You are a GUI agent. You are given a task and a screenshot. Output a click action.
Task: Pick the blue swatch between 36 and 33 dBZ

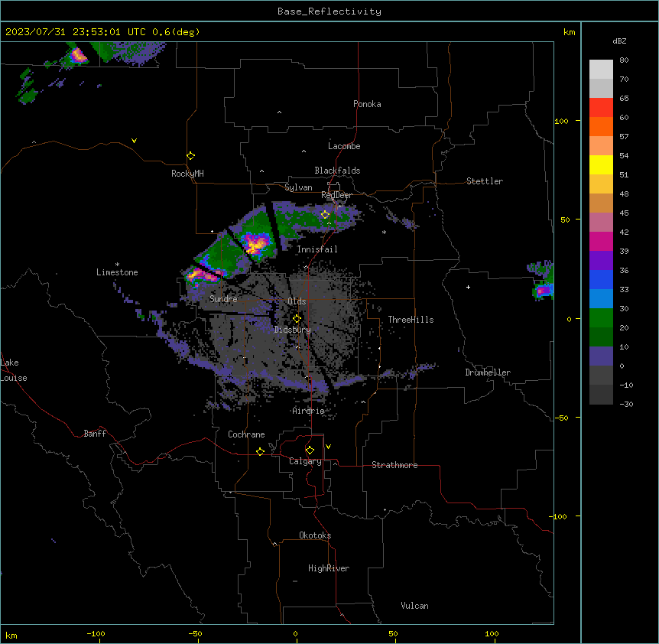pyautogui.click(x=601, y=279)
